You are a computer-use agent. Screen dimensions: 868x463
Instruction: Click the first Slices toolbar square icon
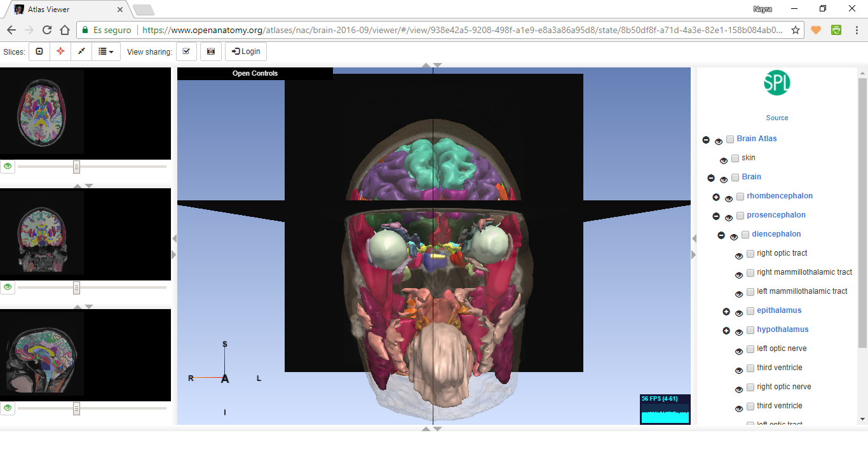pos(39,52)
